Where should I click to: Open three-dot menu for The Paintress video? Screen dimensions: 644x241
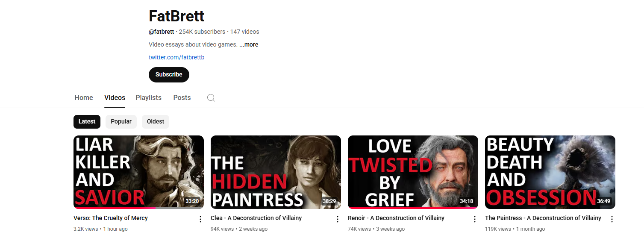coord(612,219)
